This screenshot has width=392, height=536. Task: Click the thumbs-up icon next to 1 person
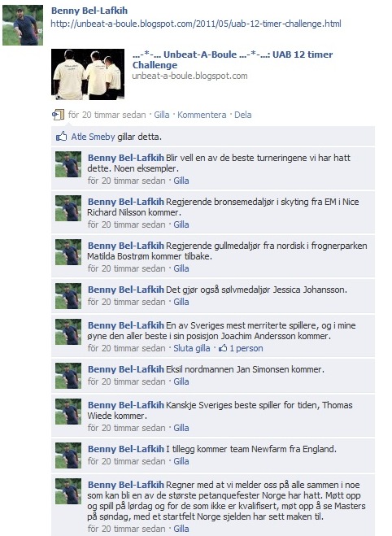[223, 348]
